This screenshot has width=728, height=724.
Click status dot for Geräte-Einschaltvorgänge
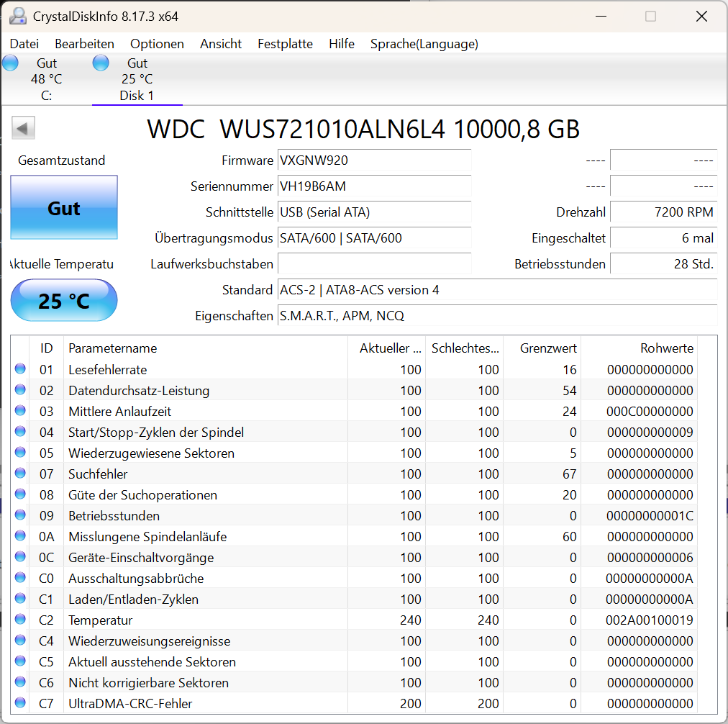tap(20, 556)
